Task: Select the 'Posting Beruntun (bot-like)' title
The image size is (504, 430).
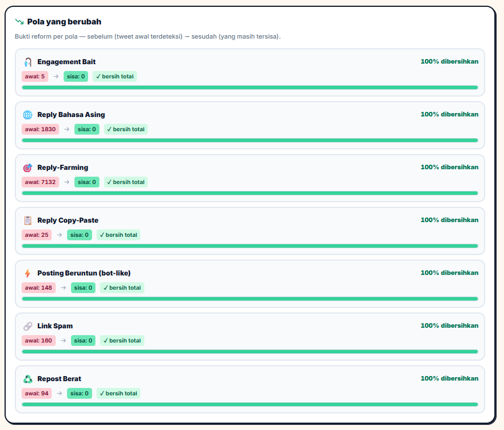Action: 84,273
